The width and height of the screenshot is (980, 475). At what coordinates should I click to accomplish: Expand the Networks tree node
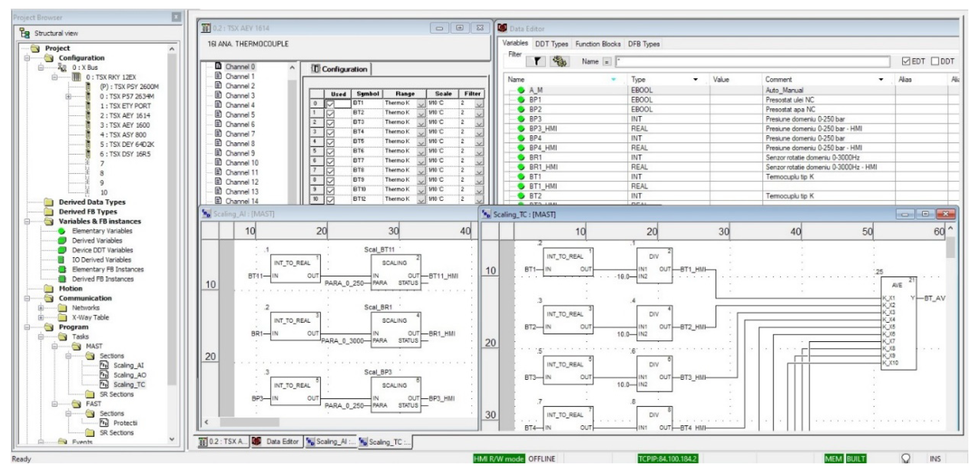point(41,308)
